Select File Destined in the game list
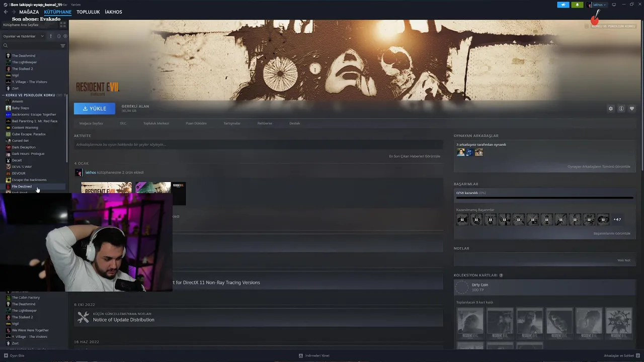The width and height of the screenshot is (644, 362). click(x=22, y=187)
